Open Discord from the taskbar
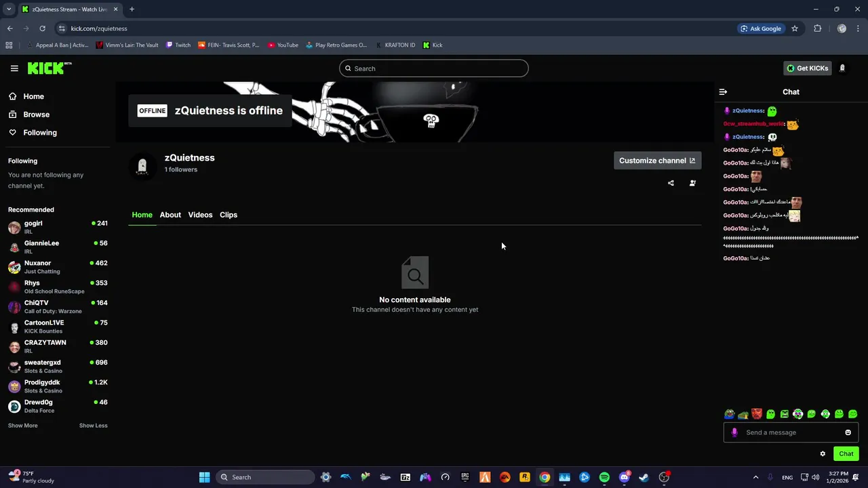 coord(624,477)
